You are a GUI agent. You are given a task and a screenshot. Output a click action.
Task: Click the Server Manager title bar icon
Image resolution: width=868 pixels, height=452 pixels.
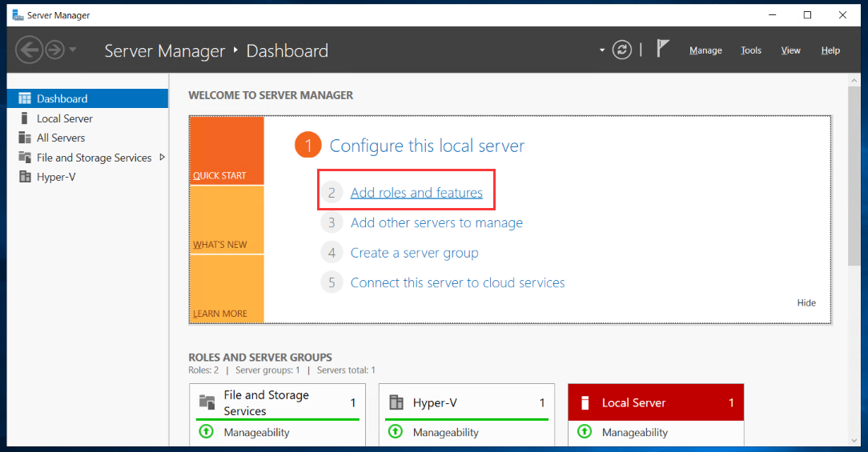click(18, 15)
